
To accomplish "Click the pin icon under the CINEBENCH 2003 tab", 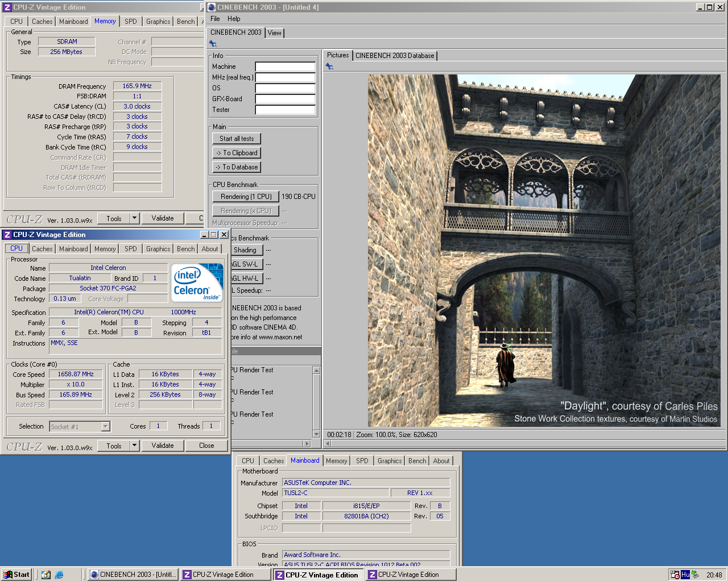I will pyautogui.click(x=213, y=44).
